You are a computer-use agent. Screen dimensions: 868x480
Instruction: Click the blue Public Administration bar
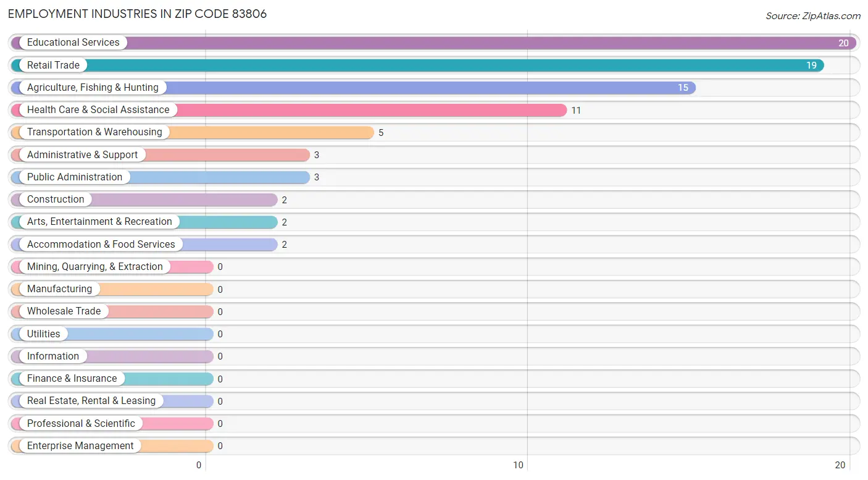click(x=161, y=177)
